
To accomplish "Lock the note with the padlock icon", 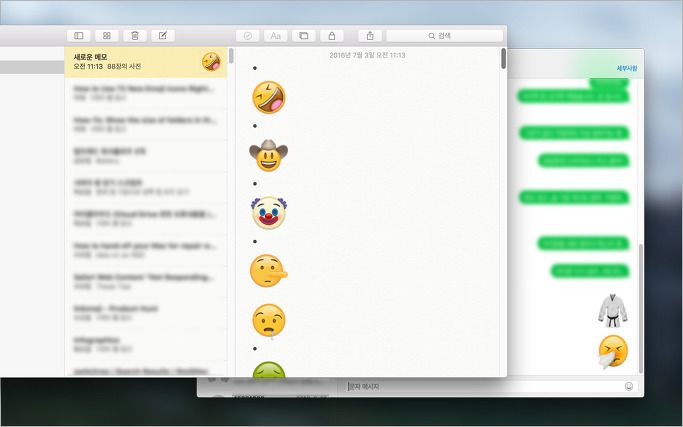I will click(331, 36).
